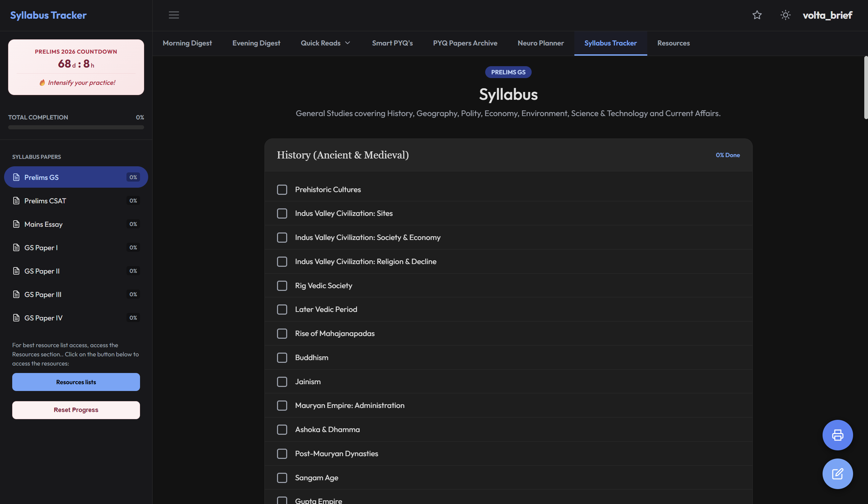The height and width of the screenshot is (504, 868).
Task: Click the document icon beside GS Paper IV
Action: point(16,317)
